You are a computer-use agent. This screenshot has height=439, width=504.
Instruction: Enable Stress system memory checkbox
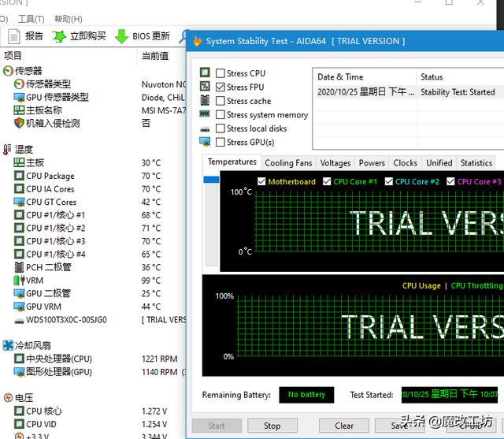point(220,115)
